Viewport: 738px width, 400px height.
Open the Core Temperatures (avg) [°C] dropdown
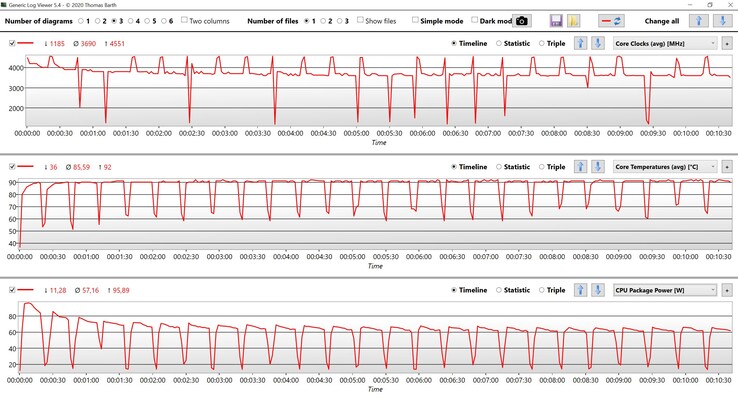tap(664, 167)
